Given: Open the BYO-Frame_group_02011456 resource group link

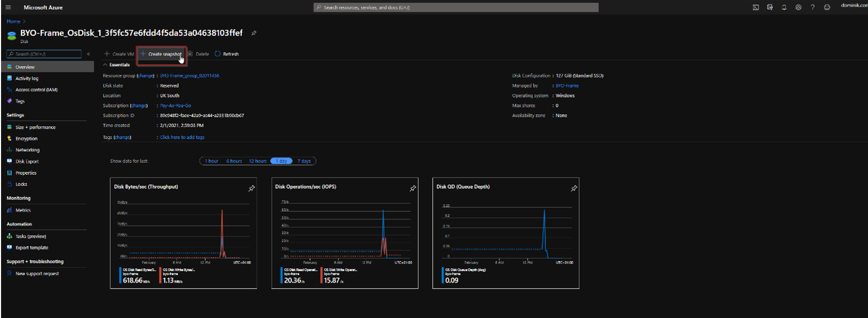Looking at the screenshot, I should pos(189,76).
